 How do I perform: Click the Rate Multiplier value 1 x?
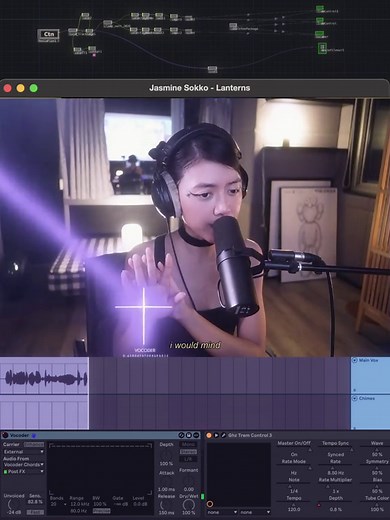click(335, 491)
